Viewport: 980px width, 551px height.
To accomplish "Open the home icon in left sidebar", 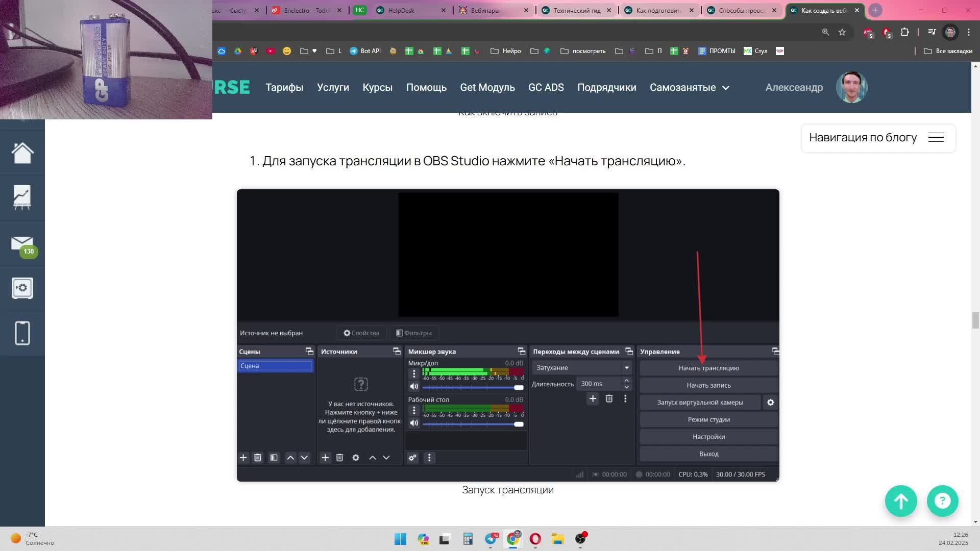I will 22,153.
